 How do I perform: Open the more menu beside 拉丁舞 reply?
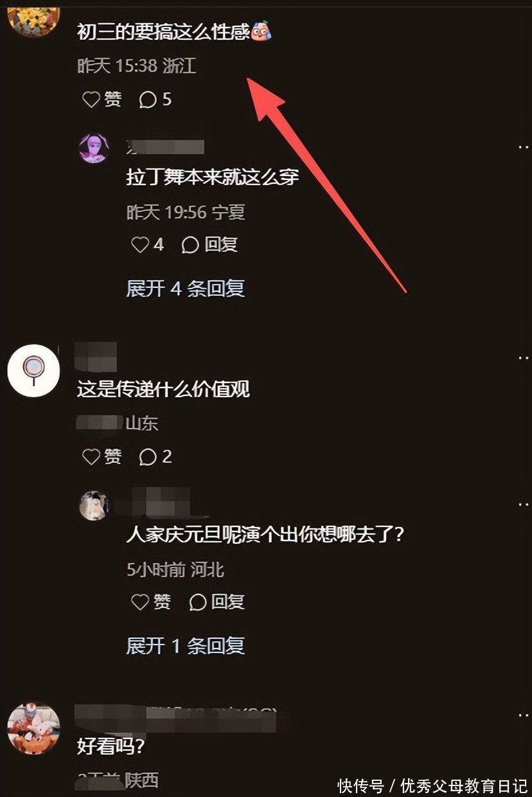[524, 147]
